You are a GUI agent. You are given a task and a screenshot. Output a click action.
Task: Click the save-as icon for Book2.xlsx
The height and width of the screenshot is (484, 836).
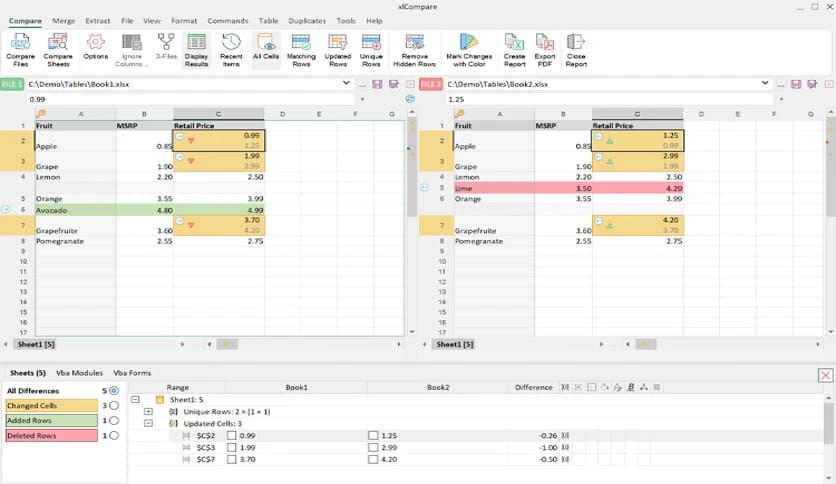(x=812, y=84)
